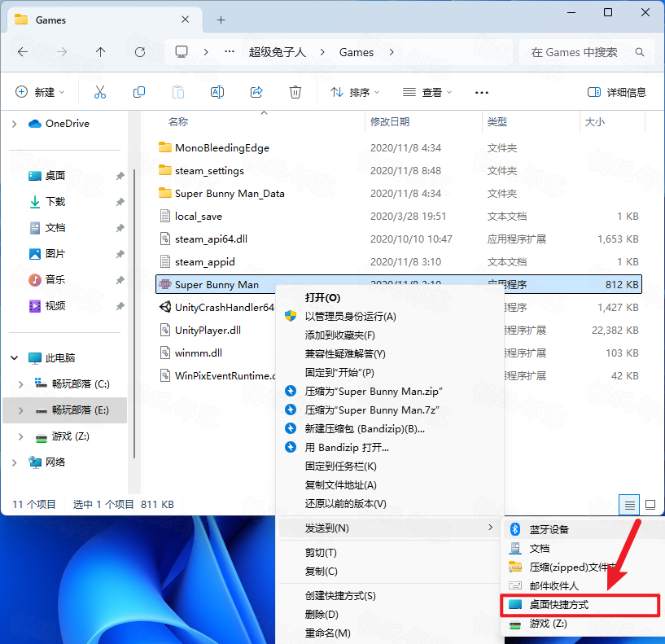
Task: Sort by 修改日期 column header
Action: [390, 122]
